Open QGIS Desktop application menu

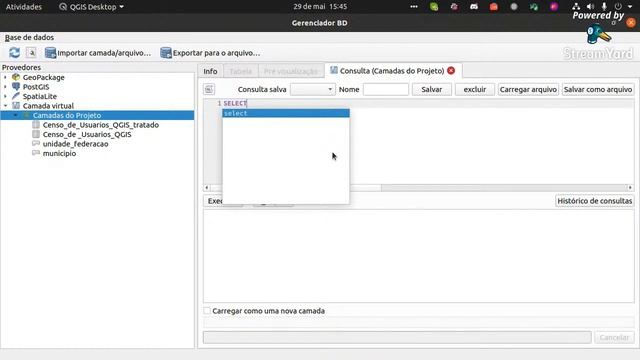91,7
